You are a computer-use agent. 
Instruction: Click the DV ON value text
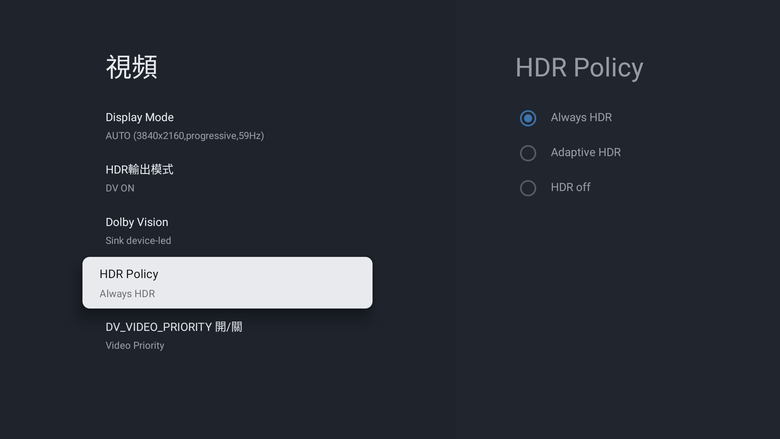click(x=120, y=188)
